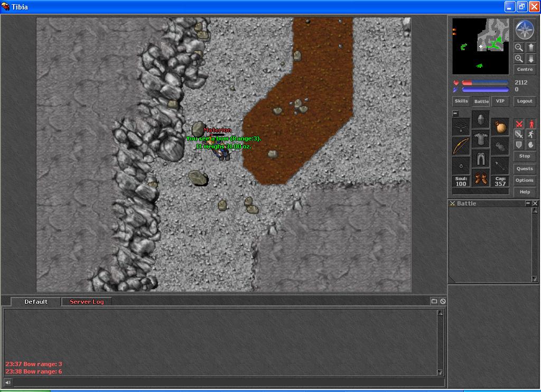
Task: Toggle chase opponent mode (running figure)
Action: (530, 134)
